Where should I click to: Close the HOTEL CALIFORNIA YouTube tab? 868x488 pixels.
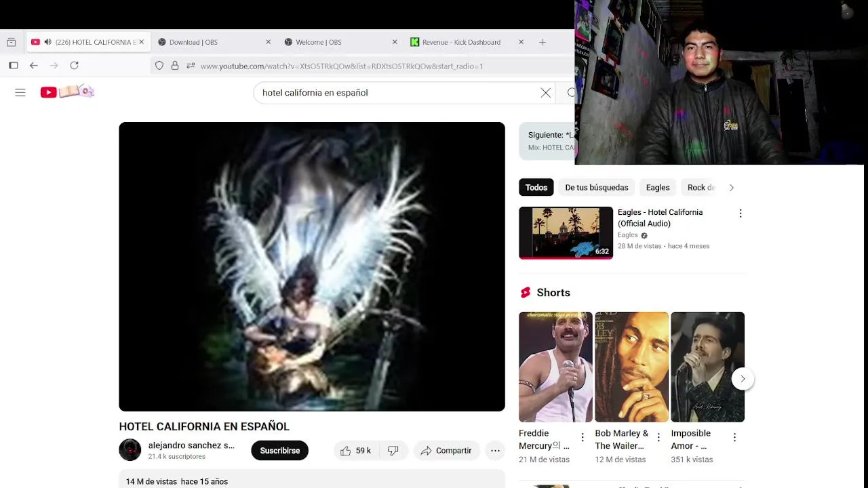click(141, 42)
